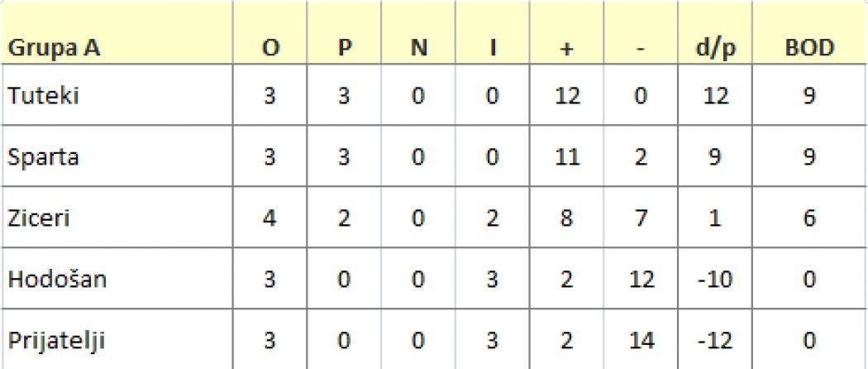Click Prijatelji's minus column value 14
The width and height of the screenshot is (868, 369).
641,339
